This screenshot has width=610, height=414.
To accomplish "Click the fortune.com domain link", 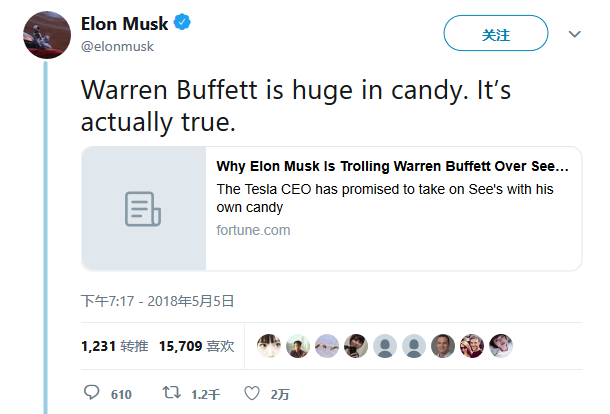I will (253, 230).
